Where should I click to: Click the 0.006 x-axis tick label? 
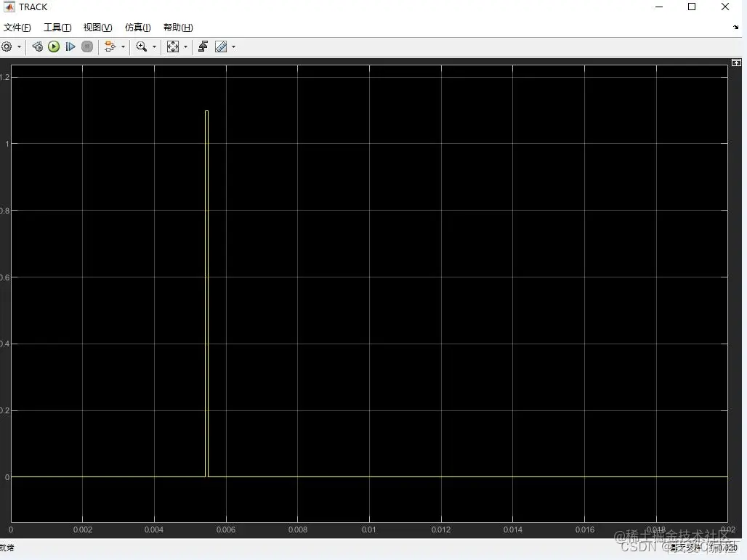[226, 529]
